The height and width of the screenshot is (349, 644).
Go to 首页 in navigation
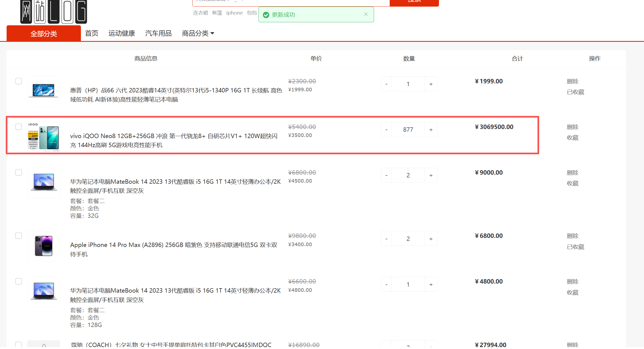(92, 33)
